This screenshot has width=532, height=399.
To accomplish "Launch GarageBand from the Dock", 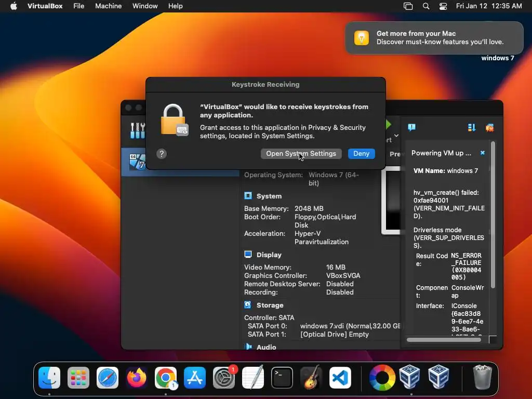I will (311, 377).
